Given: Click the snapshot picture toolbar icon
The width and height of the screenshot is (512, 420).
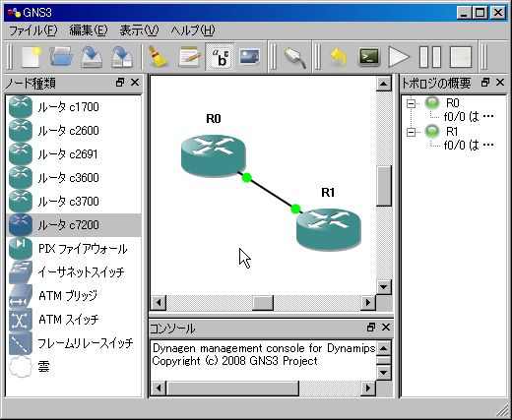Looking at the screenshot, I should [x=249, y=57].
